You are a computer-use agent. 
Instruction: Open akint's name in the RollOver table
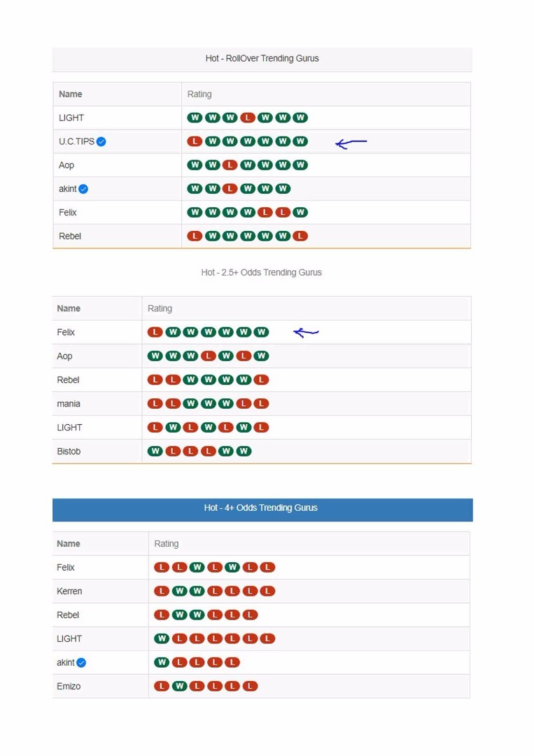coord(67,188)
